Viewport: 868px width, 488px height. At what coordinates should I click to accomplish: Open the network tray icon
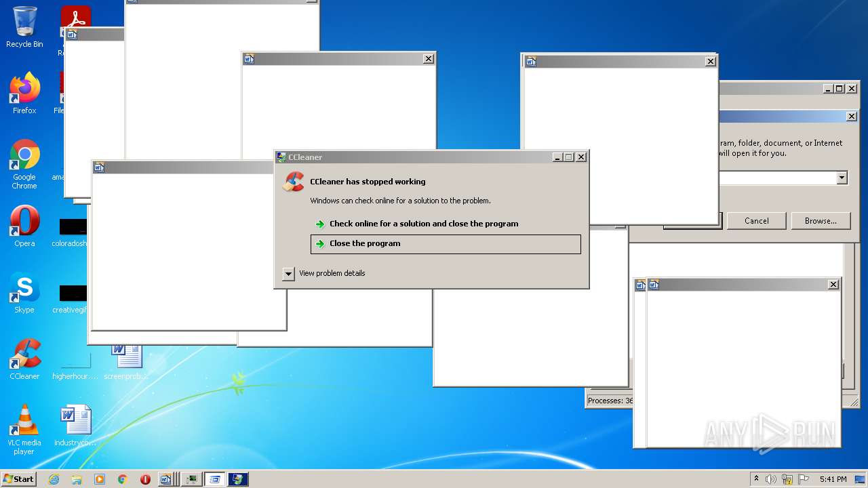click(x=787, y=479)
